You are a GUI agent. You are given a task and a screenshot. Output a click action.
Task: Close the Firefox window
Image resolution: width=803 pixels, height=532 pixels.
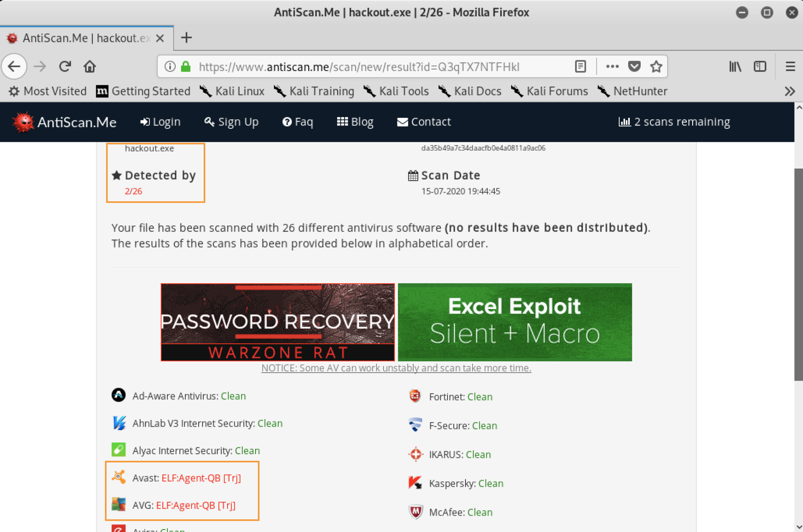(x=791, y=12)
